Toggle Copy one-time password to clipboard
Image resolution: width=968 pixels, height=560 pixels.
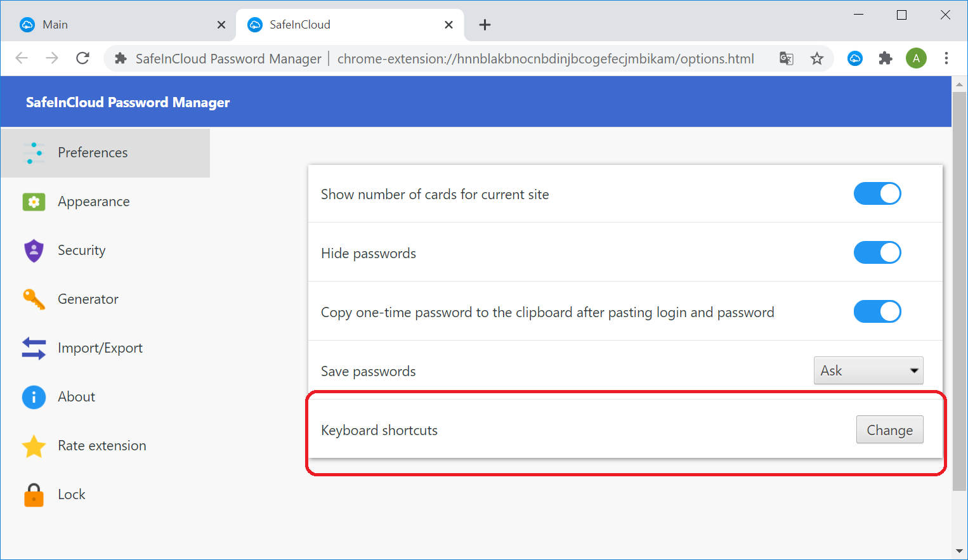877,312
